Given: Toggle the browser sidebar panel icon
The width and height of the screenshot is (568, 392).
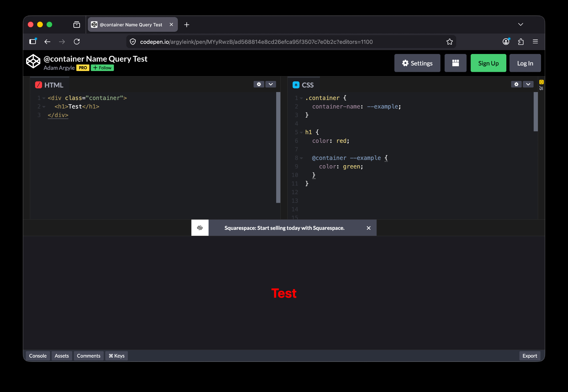Looking at the screenshot, I should [x=33, y=42].
